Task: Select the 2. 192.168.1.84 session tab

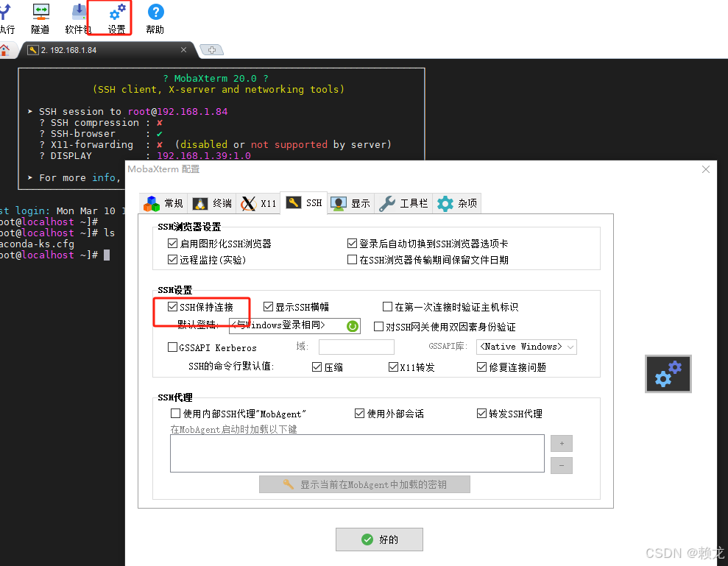Action: pos(108,50)
